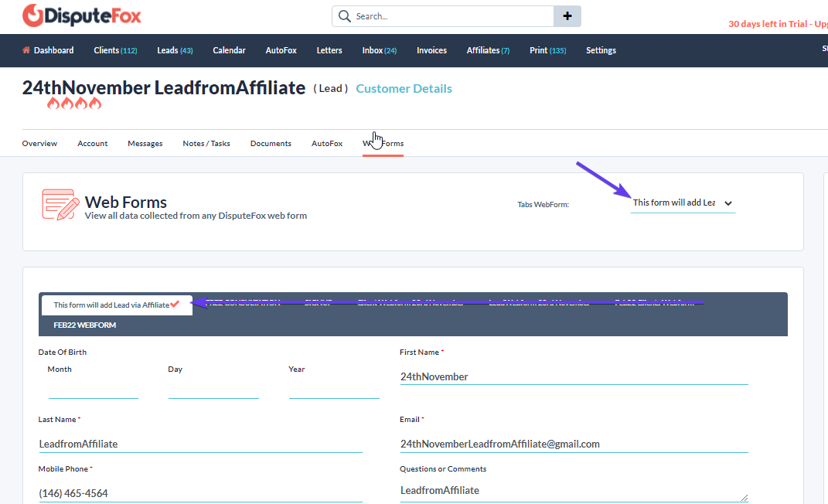828x504 pixels.
Task: Open AutoFox in the top navigation bar
Action: click(x=281, y=50)
